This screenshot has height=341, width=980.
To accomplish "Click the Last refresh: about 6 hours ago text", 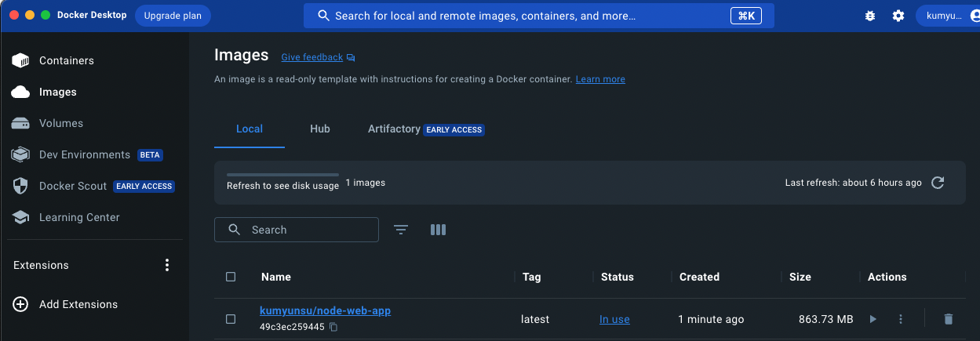I will pos(854,183).
